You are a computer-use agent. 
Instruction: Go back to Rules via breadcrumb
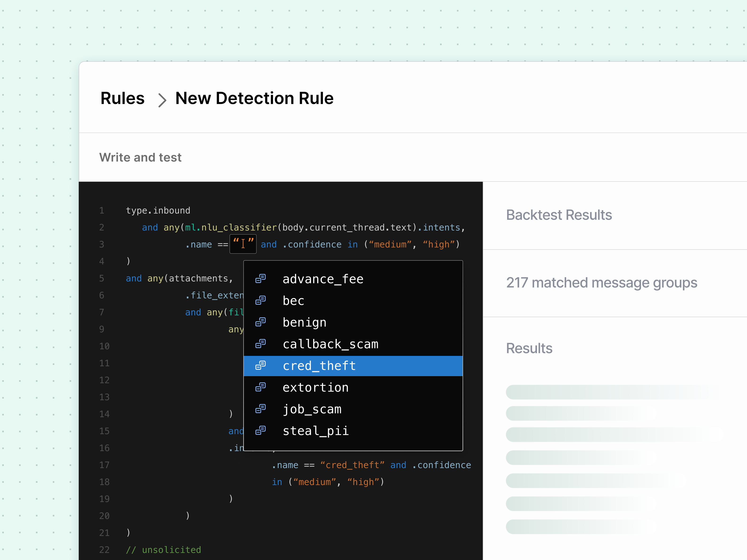point(122,98)
